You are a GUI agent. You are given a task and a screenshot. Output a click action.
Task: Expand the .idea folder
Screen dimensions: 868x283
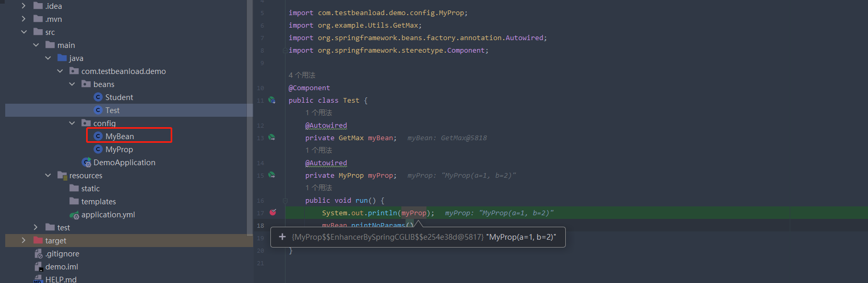click(x=23, y=6)
